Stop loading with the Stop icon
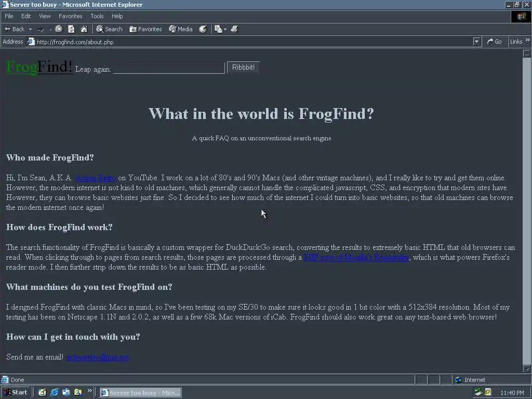Image resolution: width=532 pixels, height=399 pixels. pos(59,29)
